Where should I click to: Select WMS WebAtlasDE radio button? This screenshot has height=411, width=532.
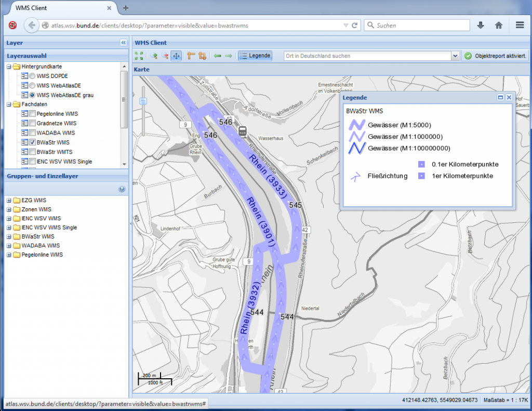pos(32,86)
